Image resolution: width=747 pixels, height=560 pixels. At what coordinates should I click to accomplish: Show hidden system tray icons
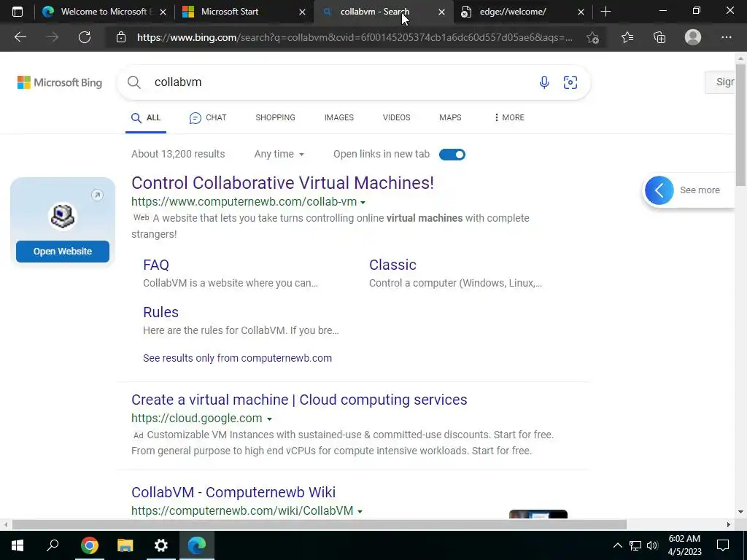coord(617,545)
